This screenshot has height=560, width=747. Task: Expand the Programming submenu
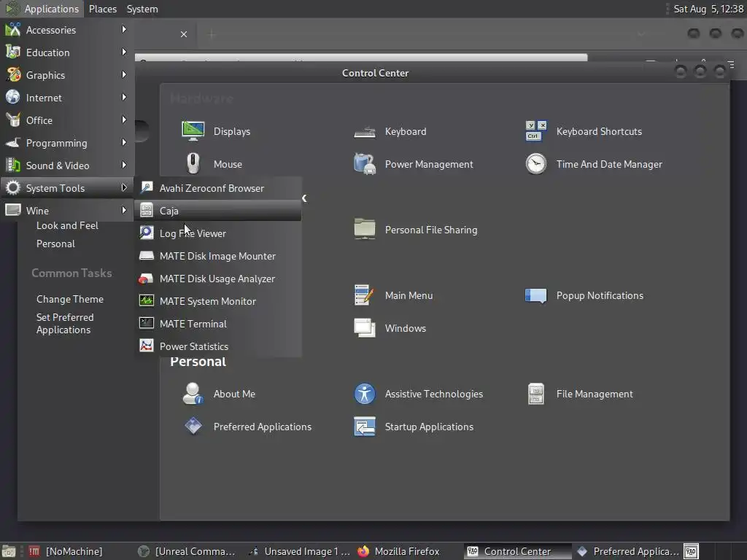[x=67, y=143]
